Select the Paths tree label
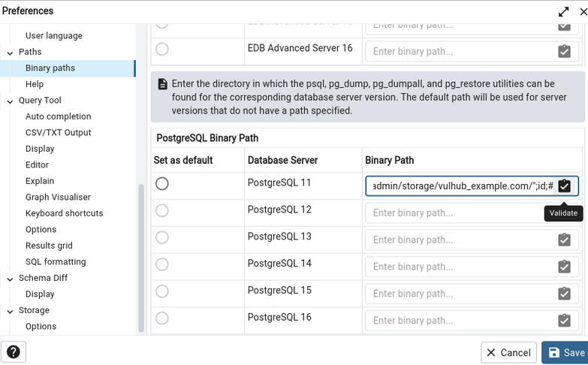The width and height of the screenshot is (588, 365). tap(30, 52)
